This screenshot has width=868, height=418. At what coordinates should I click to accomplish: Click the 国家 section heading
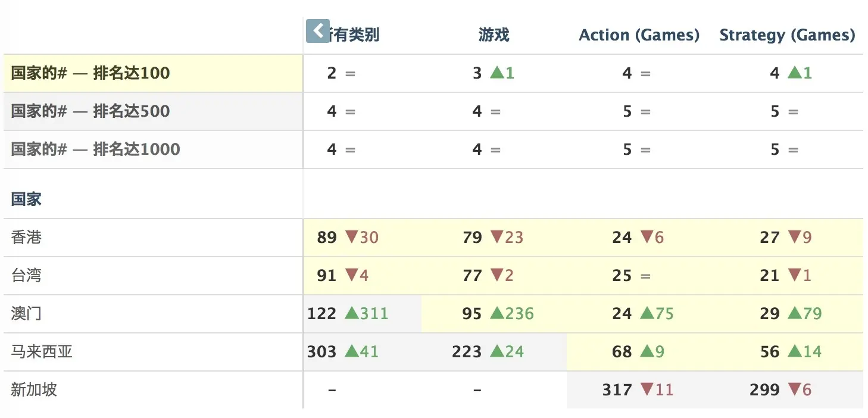pyautogui.click(x=26, y=199)
